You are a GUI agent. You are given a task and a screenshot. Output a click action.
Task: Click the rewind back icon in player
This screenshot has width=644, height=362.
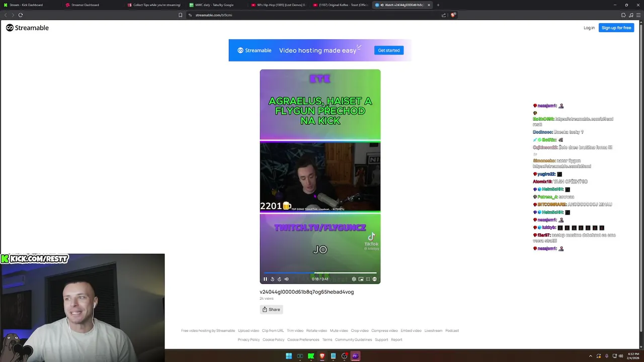tap(273, 279)
